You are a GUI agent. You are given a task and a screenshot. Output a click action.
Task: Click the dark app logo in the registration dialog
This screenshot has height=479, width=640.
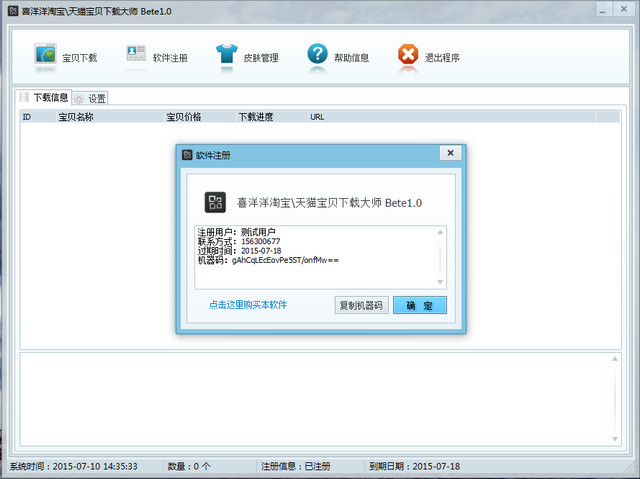point(215,202)
